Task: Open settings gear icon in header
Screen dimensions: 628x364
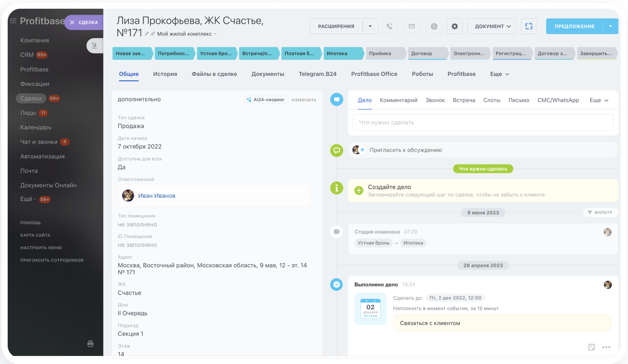Action: click(454, 26)
